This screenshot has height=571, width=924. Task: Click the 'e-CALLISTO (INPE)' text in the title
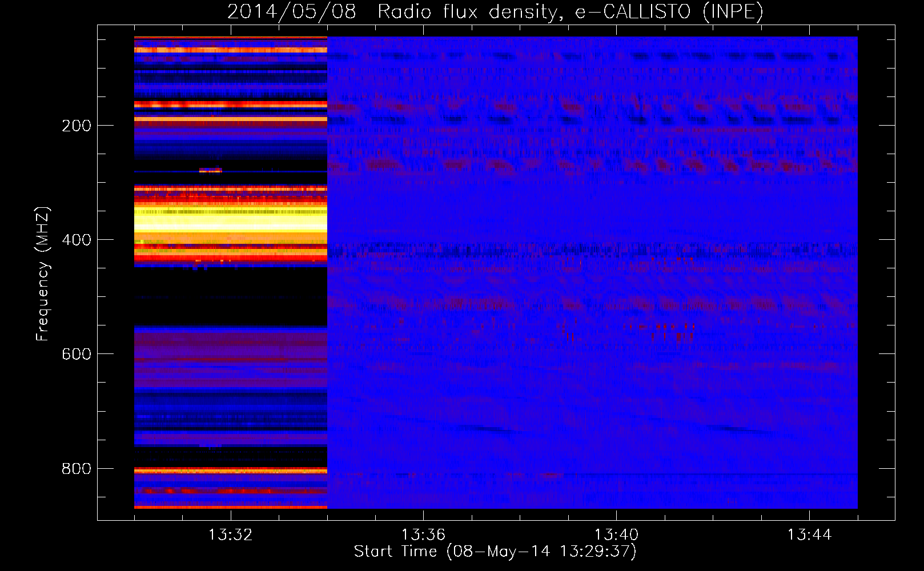669,11
